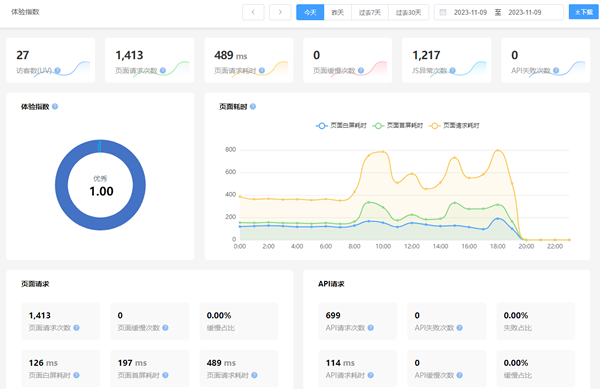
Task: Click the 114 ms API请求耗时 value
Action: point(340,363)
